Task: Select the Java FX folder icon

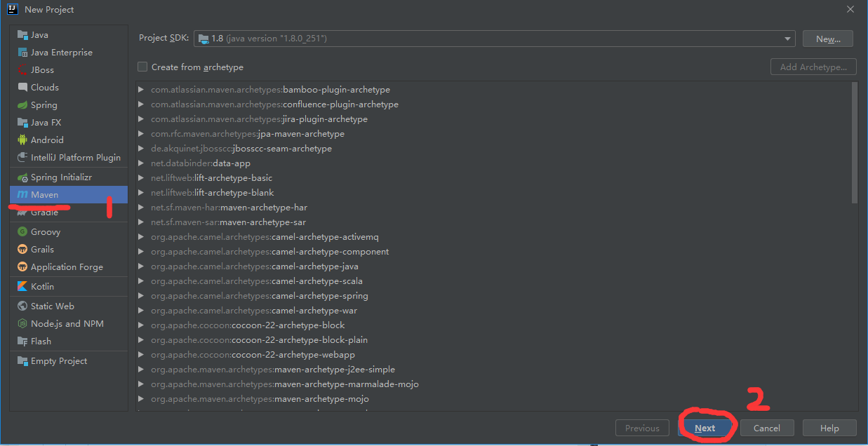Action: pos(22,123)
